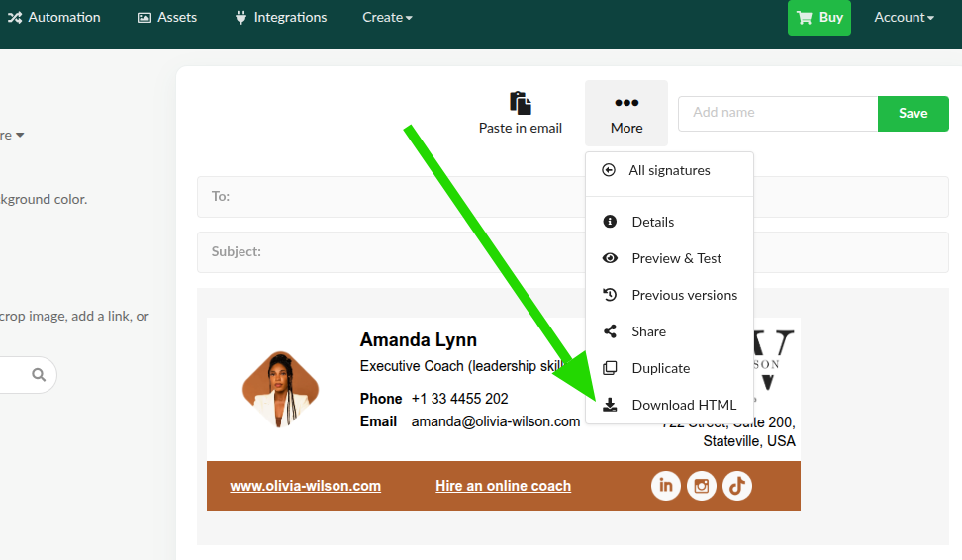Viewport: 962px width, 560px height.
Task: Duplicate the signature via menu
Action: (660, 368)
